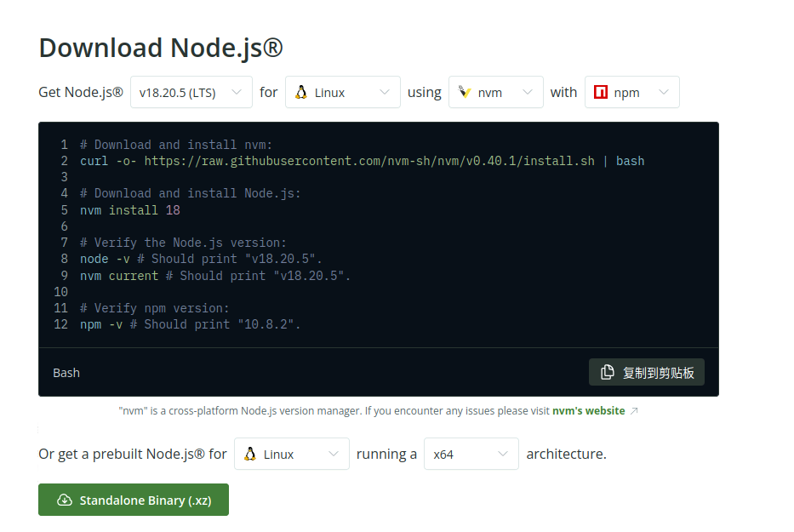The height and width of the screenshot is (532, 794).
Task: Expand the chevron of the npm package manager dropdown
Action: click(664, 92)
